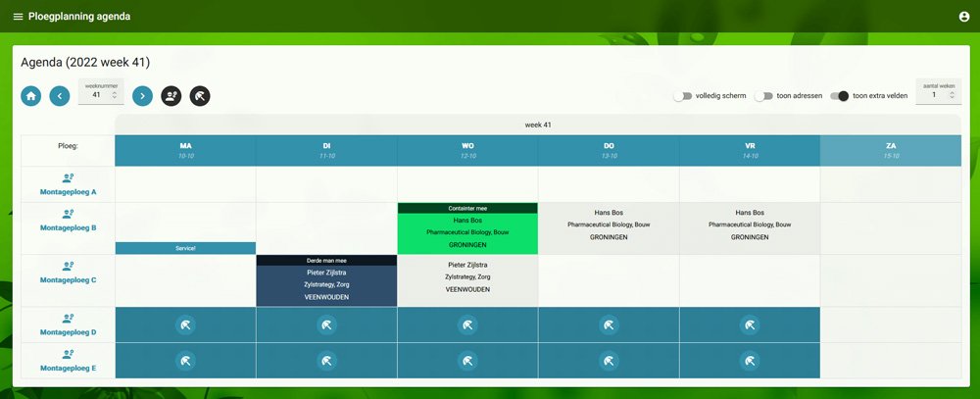This screenshot has height=399, width=980.
Task: Advance to next week with right arrow
Action: [x=142, y=96]
